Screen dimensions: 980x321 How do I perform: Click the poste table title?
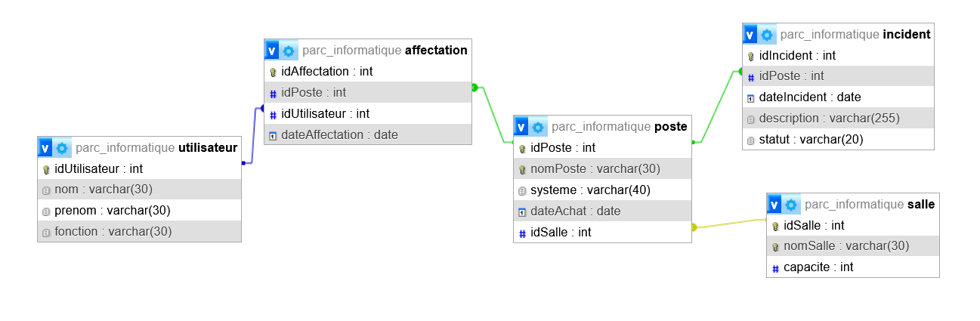[671, 127]
